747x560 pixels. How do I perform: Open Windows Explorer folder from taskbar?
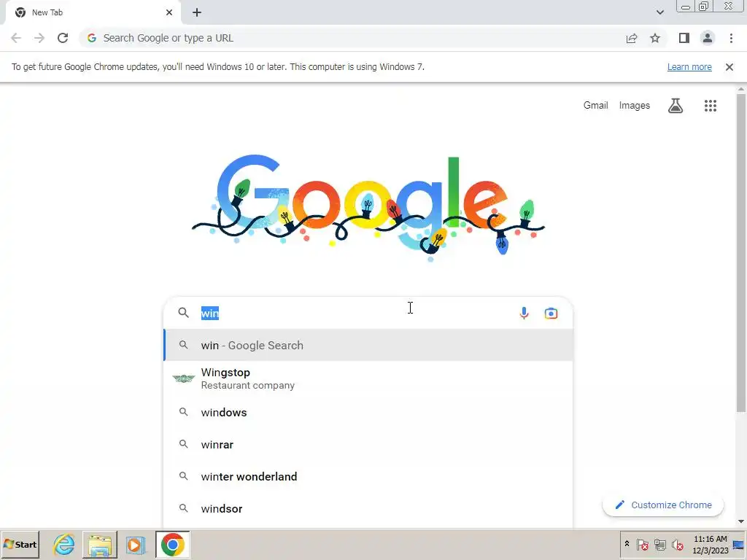(x=99, y=544)
